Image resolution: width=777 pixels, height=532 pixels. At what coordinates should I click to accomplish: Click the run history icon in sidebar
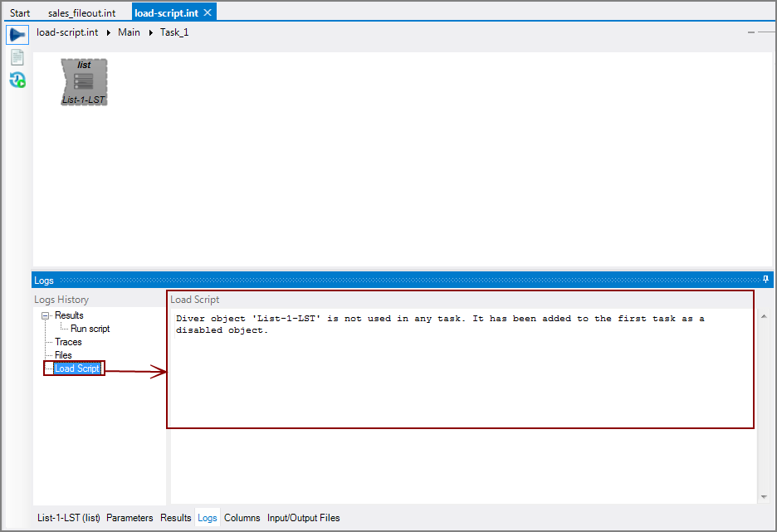[x=17, y=81]
